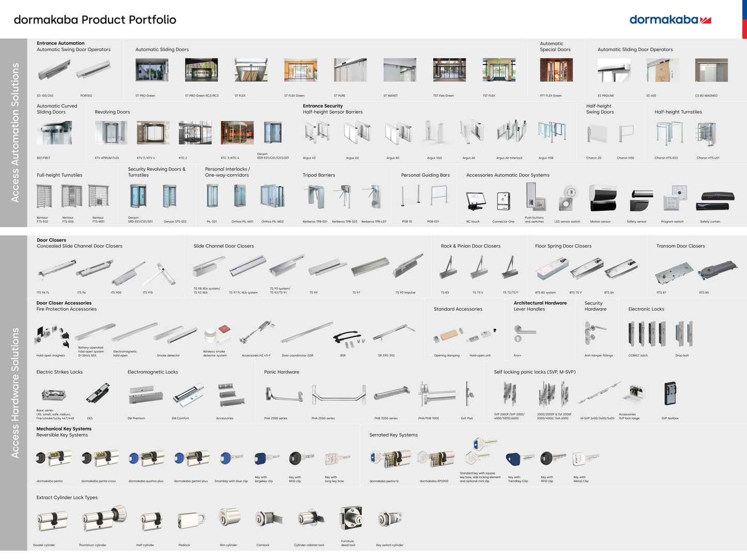The image size is (747, 560).
Task: Open the Smartkey with blue clip image
Action: 232,458
